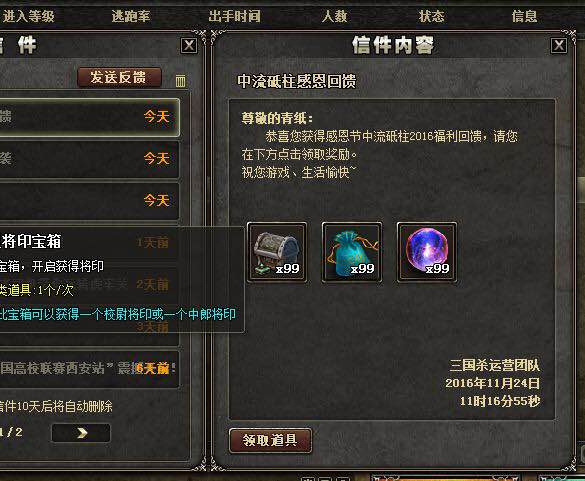Open the 高校联赛西安站 mail entry
This screenshot has height=481, width=585.
tap(89, 369)
